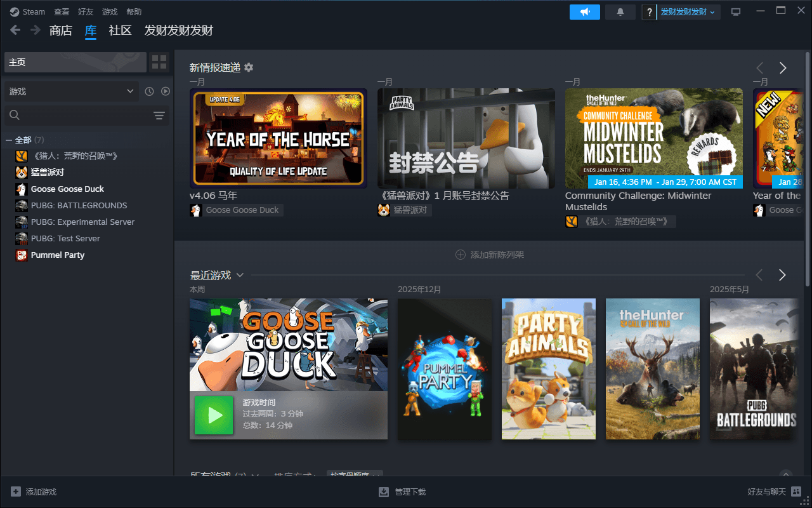Collapse the 全部 games category
This screenshot has width=812, height=508.
[x=9, y=140]
